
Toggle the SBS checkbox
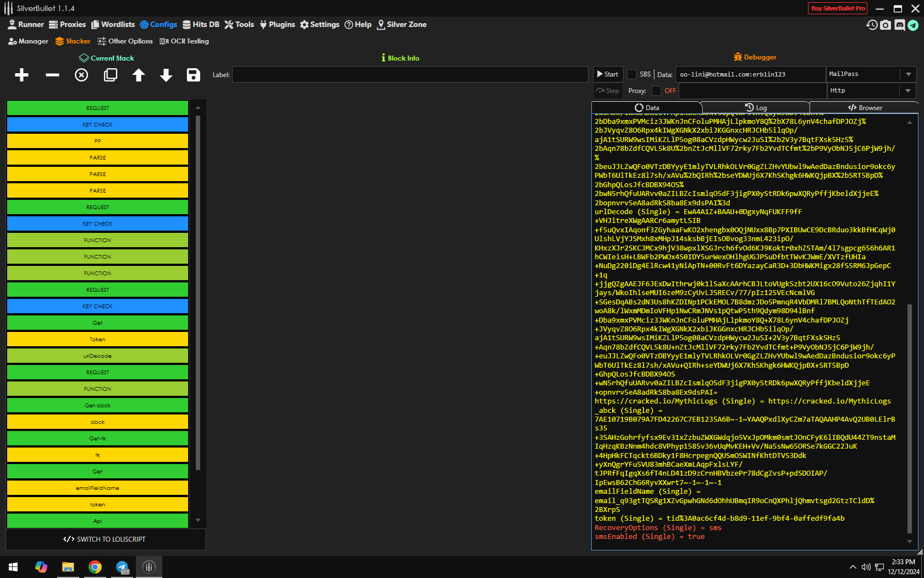point(632,74)
